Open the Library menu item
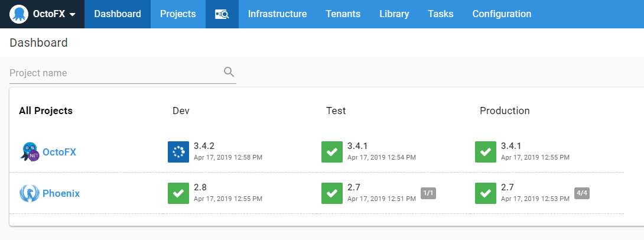The width and height of the screenshot is (644, 240). click(394, 14)
